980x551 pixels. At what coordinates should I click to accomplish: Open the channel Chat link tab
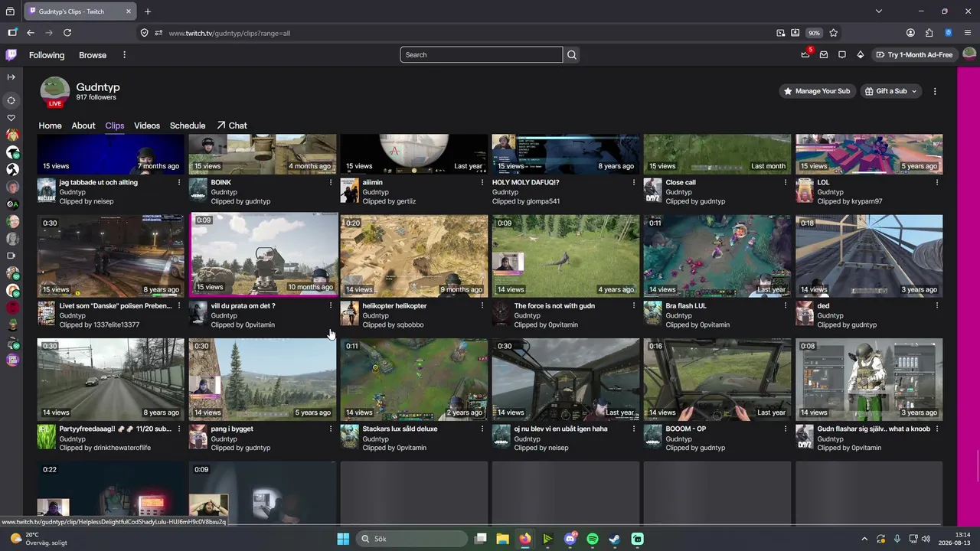pos(232,126)
